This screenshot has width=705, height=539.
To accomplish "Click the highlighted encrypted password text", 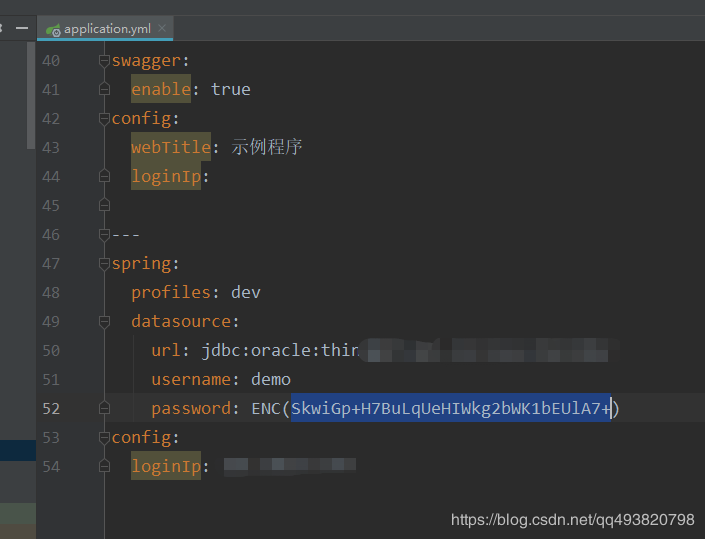I will [450, 408].
